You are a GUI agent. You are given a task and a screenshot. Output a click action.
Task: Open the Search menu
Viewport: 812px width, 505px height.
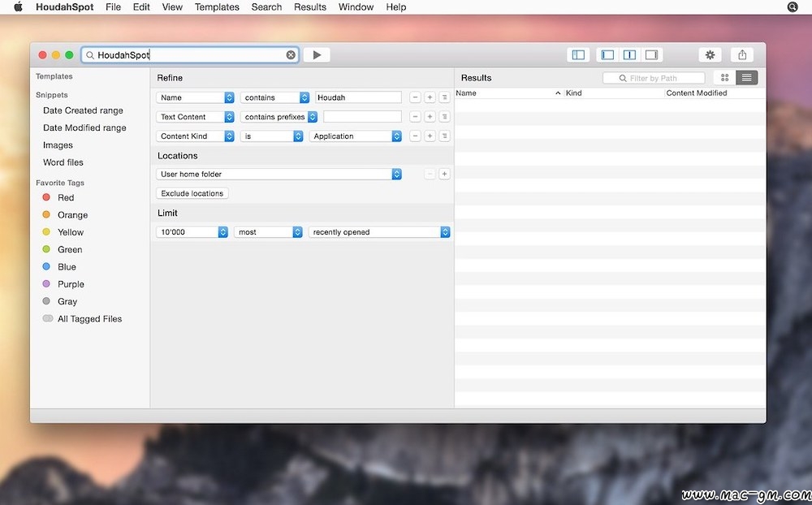pyautogui.click(x=266, y=7)
